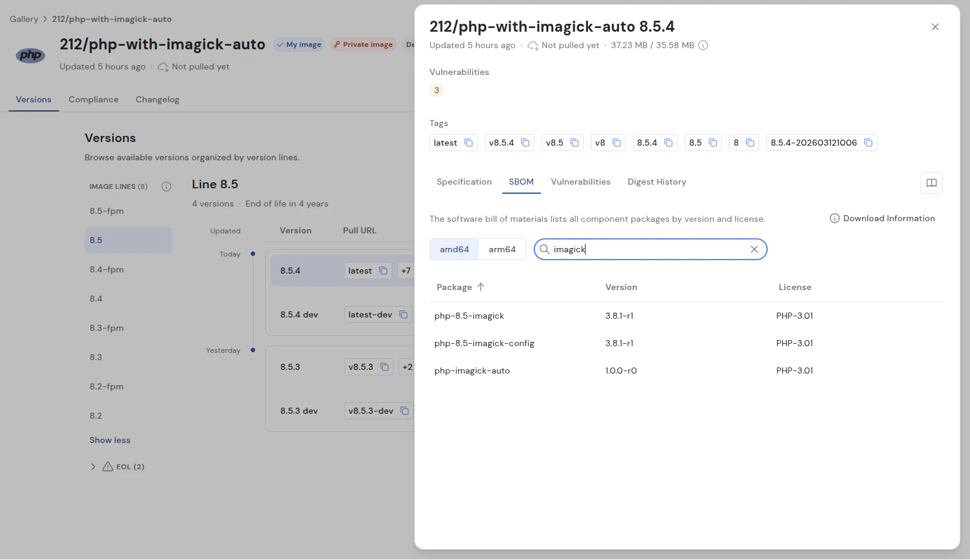Copy the 8.5.4 tag
This screenshot has height=560, width=970.
(x=668, y=143)
